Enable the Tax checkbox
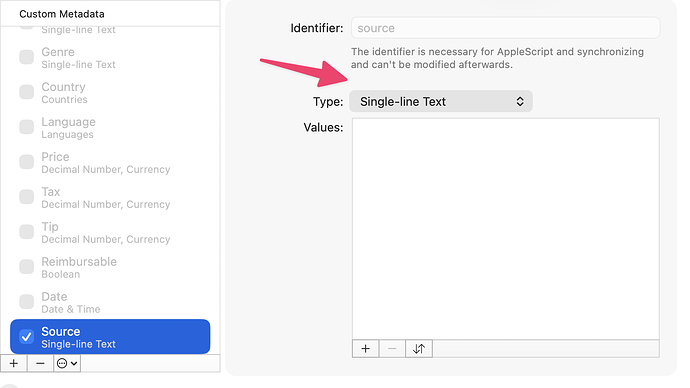690x388 pixels. coord(26,197)
